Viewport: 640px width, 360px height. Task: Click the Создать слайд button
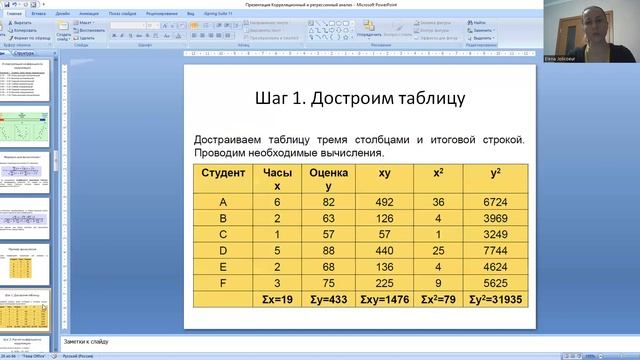[x=63, y=31]
